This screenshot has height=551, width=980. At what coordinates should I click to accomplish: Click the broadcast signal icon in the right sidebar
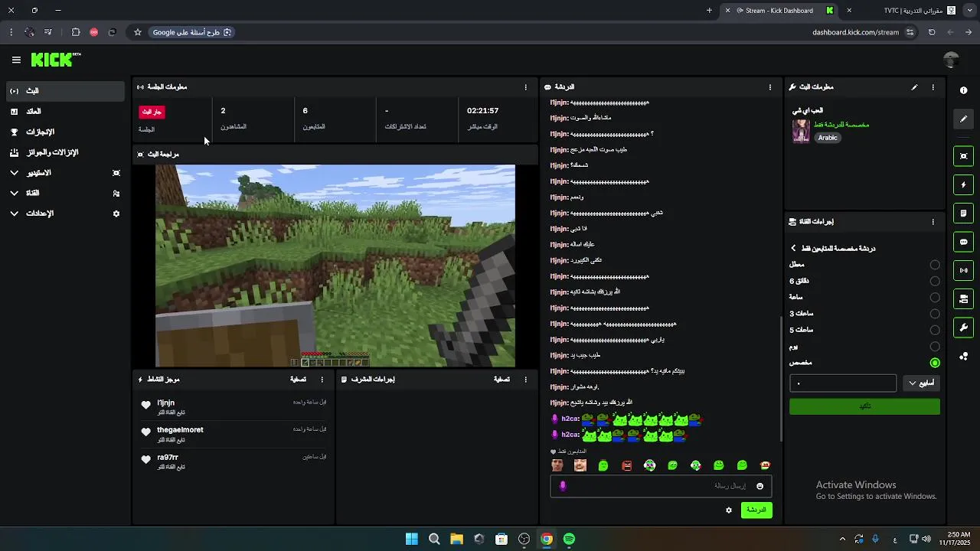pos(963,270)
